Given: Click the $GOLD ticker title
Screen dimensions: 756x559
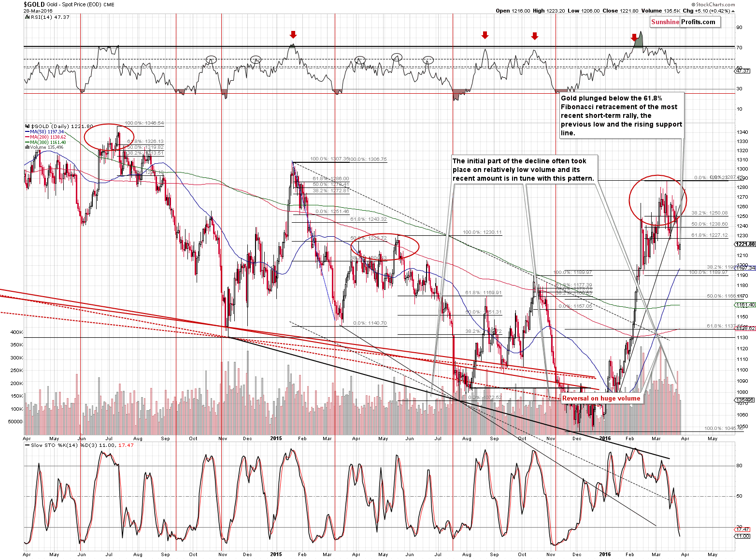Looking at the screenshot, I should (34, 4).
